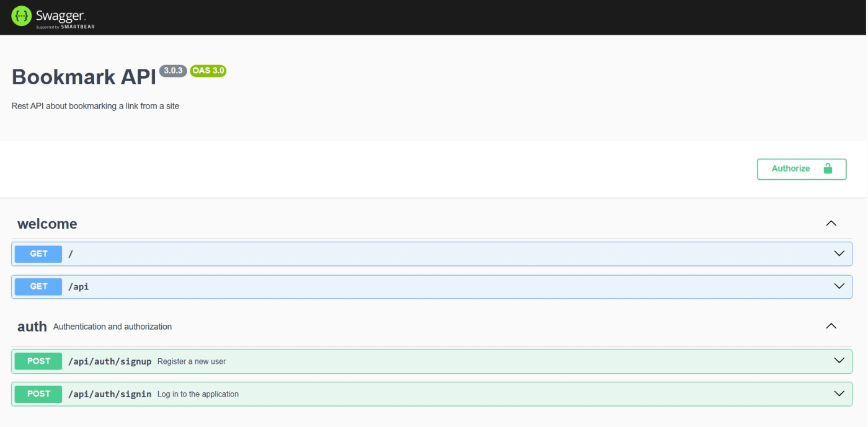Collapse the auth section with its chevron
Viewport: 868px width, 427px height.
tap(831, 326)
